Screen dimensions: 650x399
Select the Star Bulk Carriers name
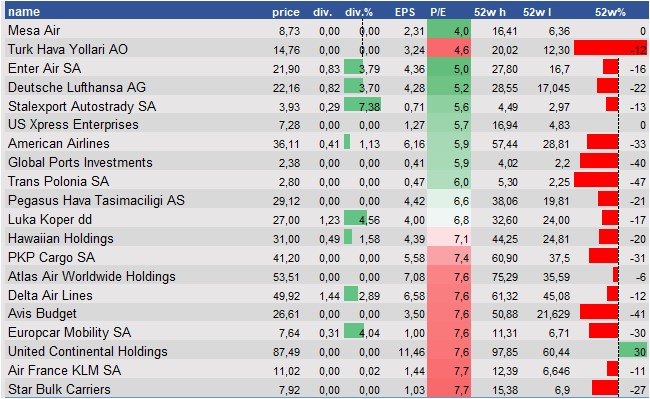59,389
